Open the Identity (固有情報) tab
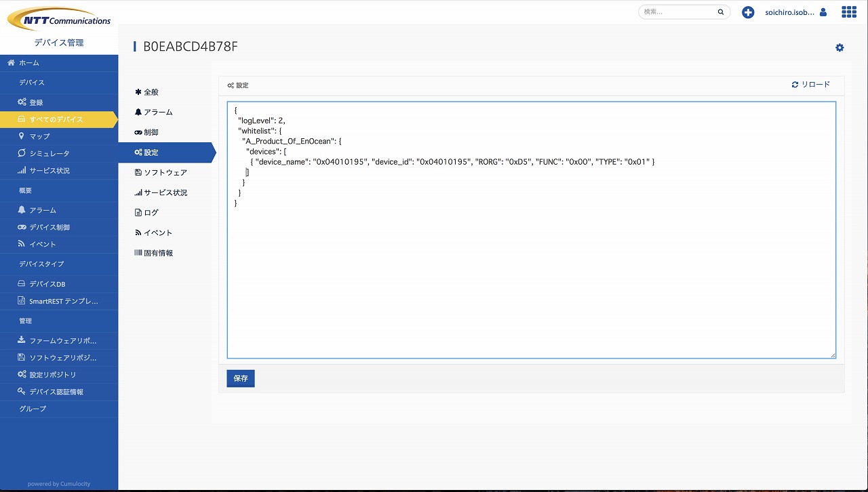The image size is (868, 492). 165,253
